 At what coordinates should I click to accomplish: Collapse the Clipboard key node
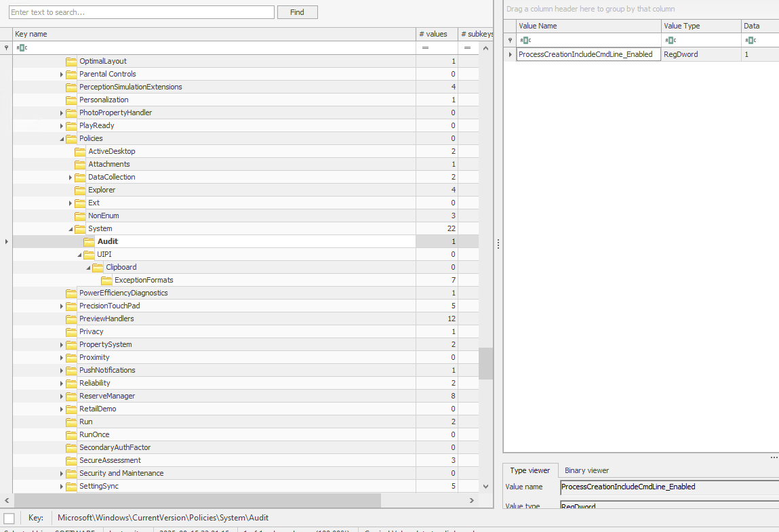click(x=88, y=268)
